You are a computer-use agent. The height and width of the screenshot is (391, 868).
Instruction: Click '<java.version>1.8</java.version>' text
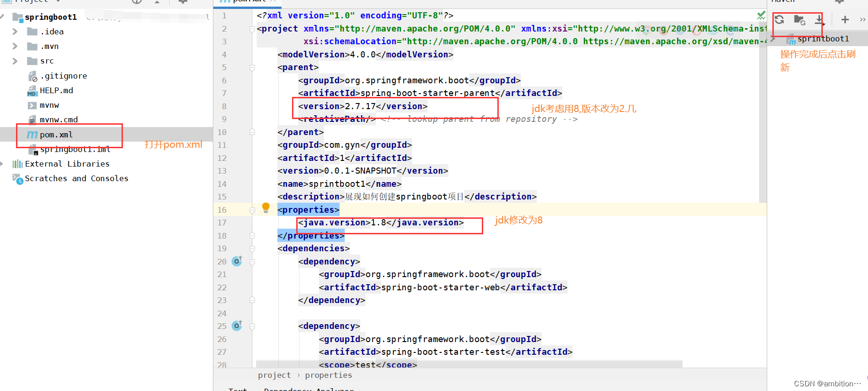pos(381,223)
